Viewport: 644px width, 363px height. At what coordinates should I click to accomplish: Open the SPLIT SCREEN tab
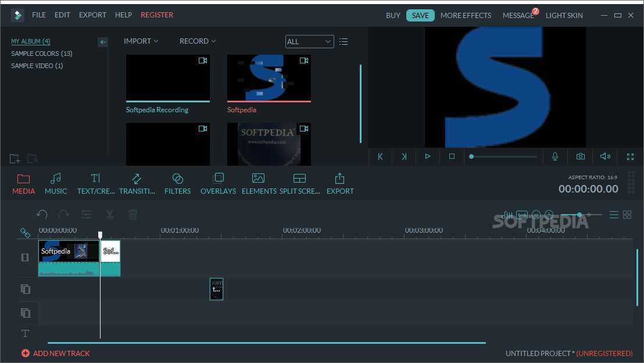299,184
